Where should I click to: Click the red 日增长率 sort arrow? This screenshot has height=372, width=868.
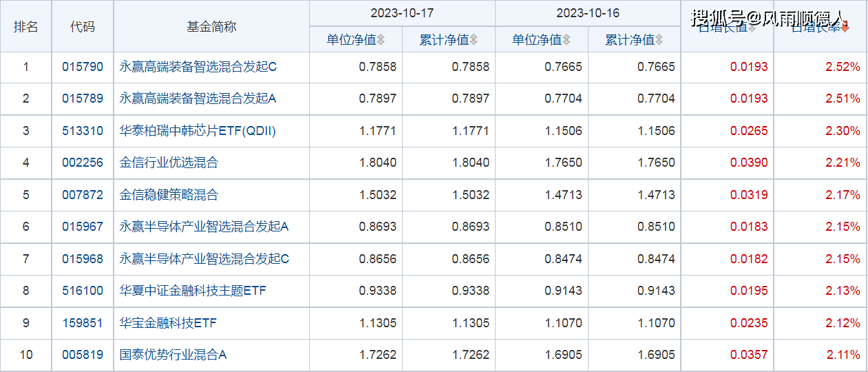pos(845,28)
